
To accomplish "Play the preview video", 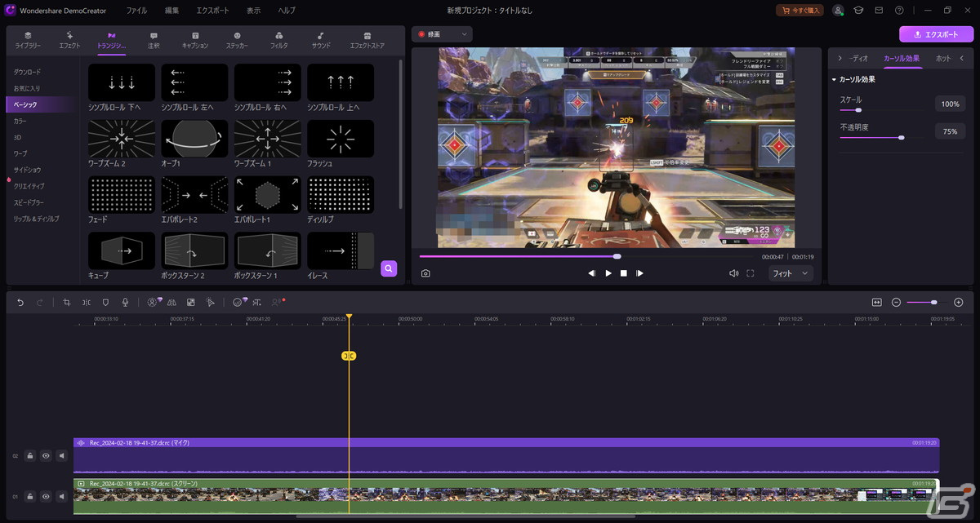I will point(608,273).
